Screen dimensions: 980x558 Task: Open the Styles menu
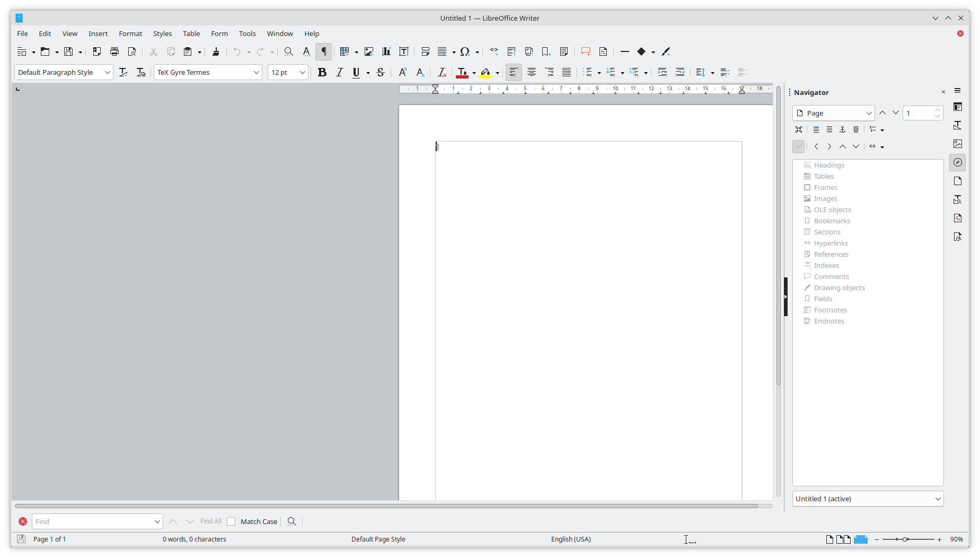tap(162, 33)
